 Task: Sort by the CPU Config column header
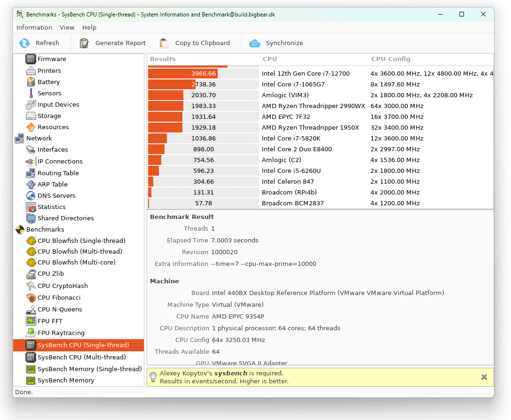431,59
